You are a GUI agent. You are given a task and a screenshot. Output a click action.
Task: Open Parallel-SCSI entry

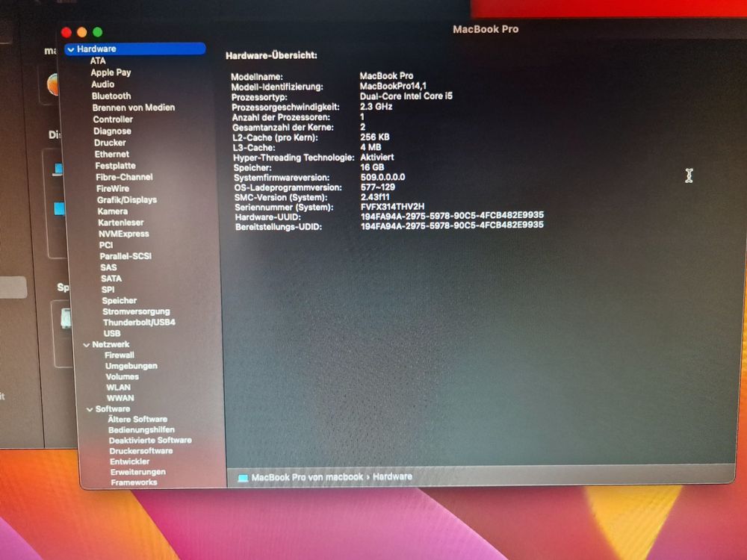tap(125, 256)
